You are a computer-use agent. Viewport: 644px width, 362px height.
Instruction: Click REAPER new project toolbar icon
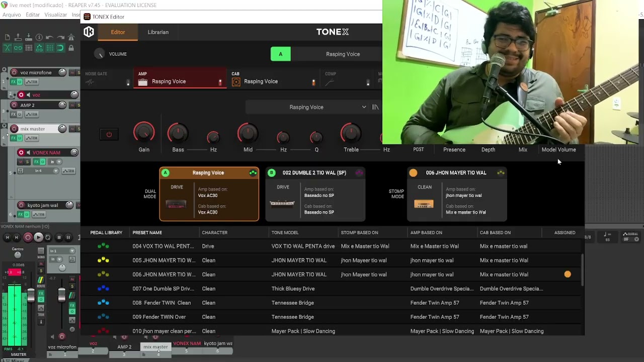8,37
